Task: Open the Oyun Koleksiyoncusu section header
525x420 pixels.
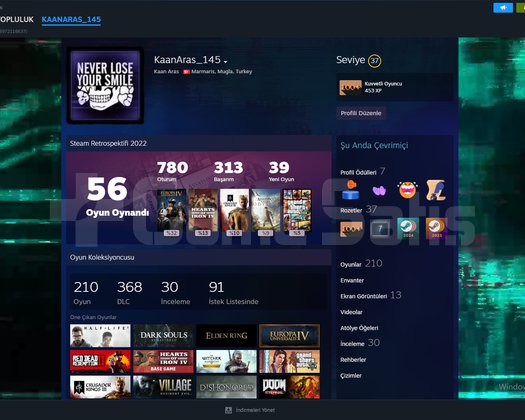Action: [102, 258]
